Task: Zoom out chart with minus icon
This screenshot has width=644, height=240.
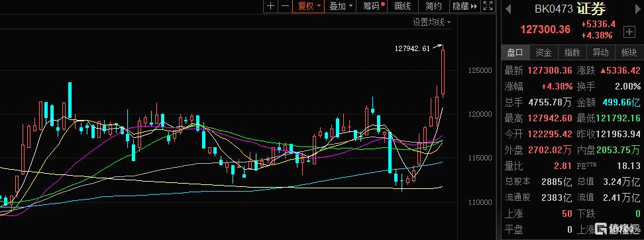Action: [285, 6]
